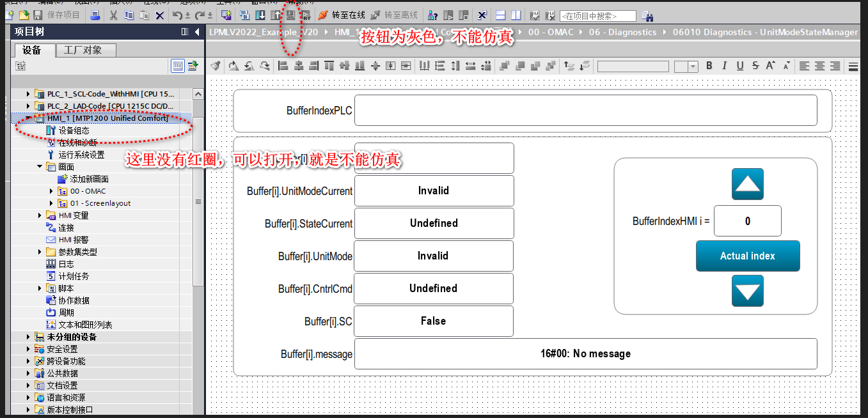Collapse the project tree panel with the arrow
This screenshot has width=868, height=418.
[197, 32]
